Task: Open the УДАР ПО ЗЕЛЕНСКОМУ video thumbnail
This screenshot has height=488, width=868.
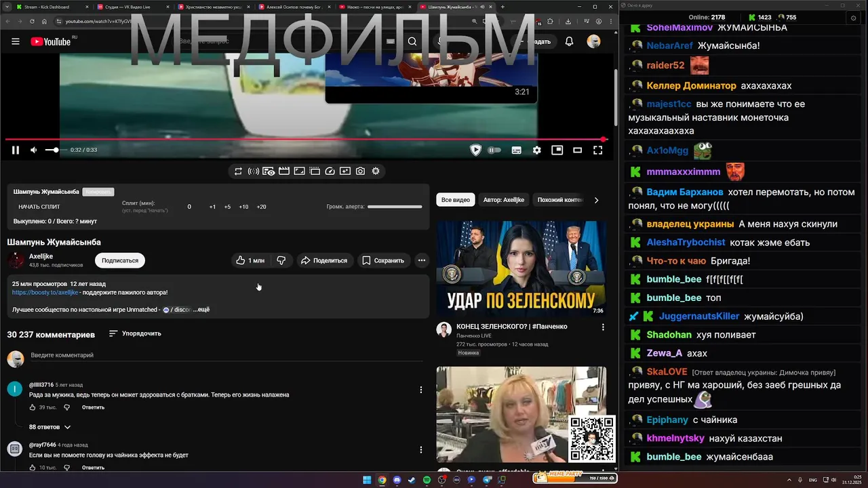Action: click(521, 268)
